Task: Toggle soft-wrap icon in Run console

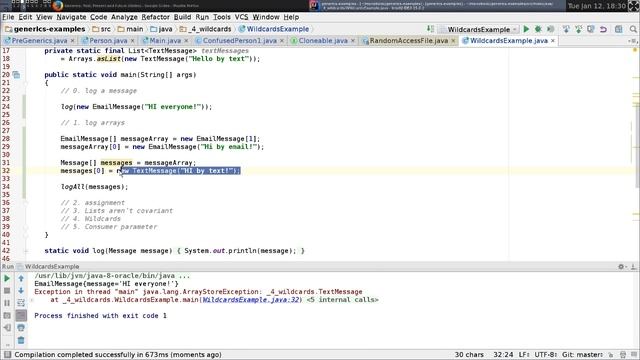Action: tap(21, 303)
